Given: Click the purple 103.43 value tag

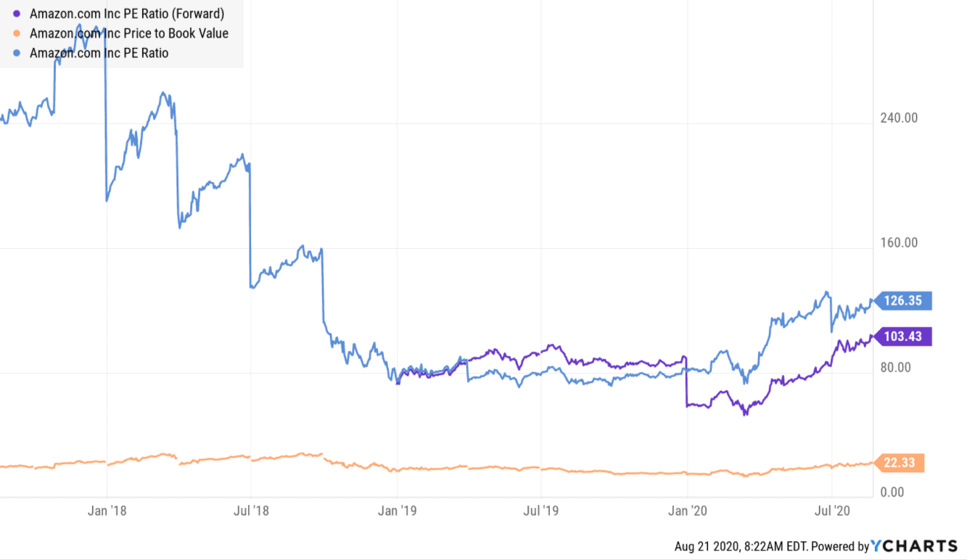Looking at the screenshot, I should coord(904,337).
